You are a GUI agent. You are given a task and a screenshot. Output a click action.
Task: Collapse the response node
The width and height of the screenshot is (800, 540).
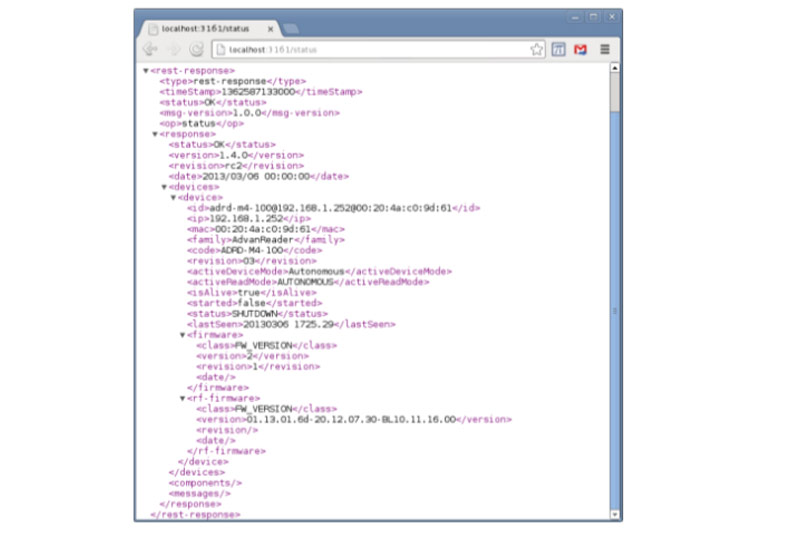click(155, 134)
